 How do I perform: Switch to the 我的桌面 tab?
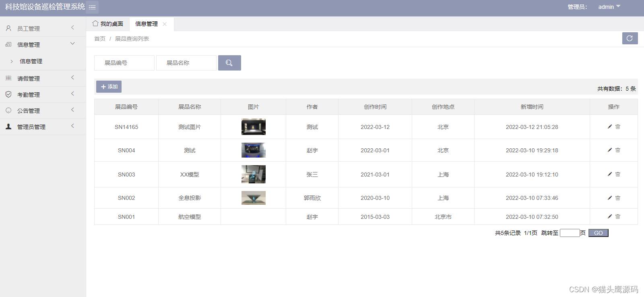point(108,24)
